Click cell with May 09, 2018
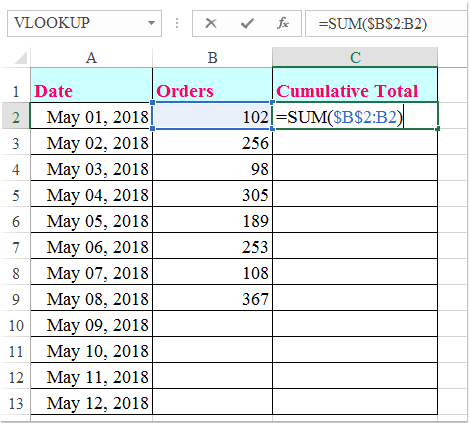Screen dimensions: 469x423 point(91,324)
